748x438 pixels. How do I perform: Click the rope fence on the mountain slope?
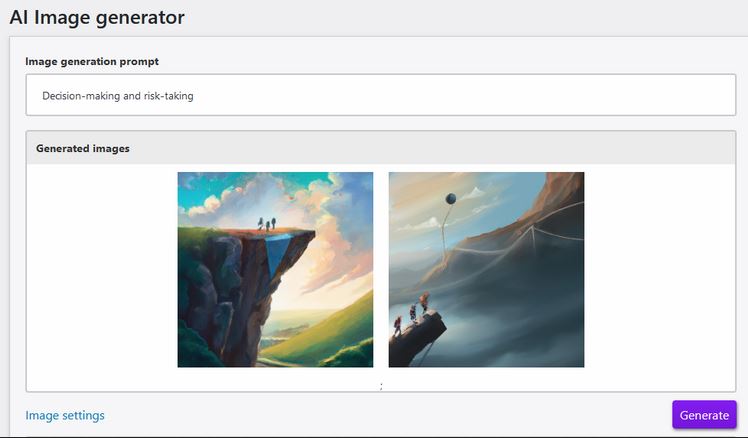[x=520, y=236]
